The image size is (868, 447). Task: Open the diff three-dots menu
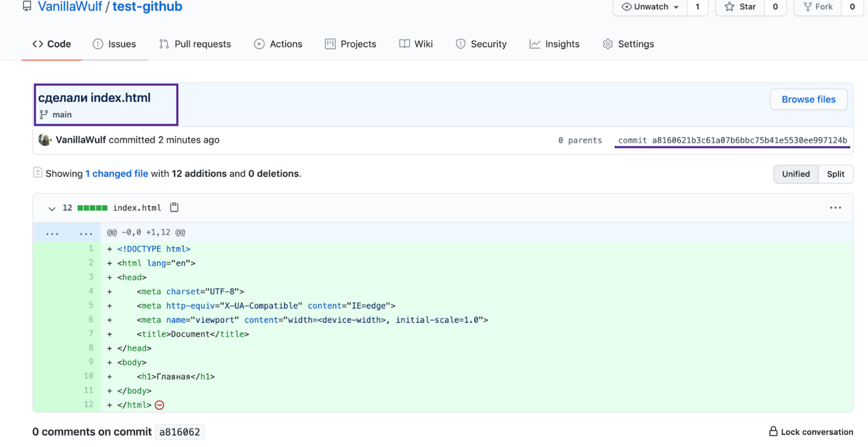coord(835,207)
